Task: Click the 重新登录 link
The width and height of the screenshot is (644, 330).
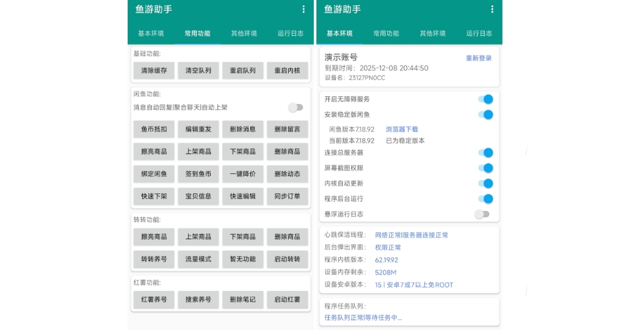Action: click(x=479, y=58)
